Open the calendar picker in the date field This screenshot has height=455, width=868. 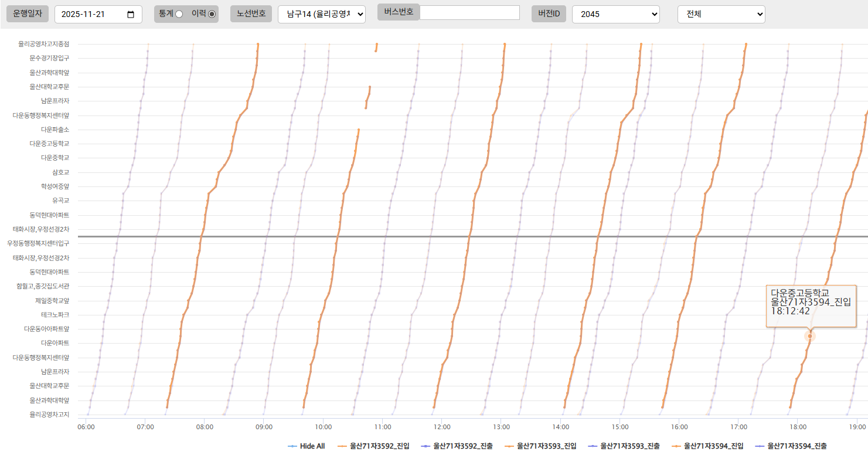(131, 15)
